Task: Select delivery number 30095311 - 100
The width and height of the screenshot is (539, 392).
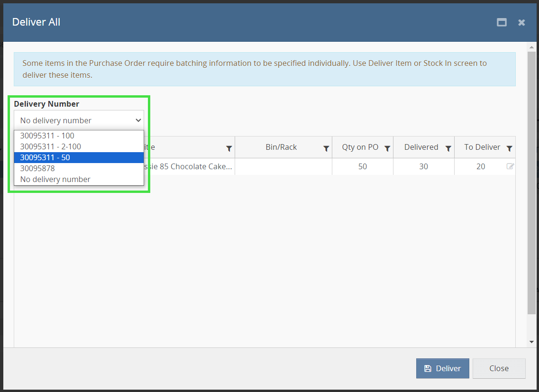Action: (47, 136)
